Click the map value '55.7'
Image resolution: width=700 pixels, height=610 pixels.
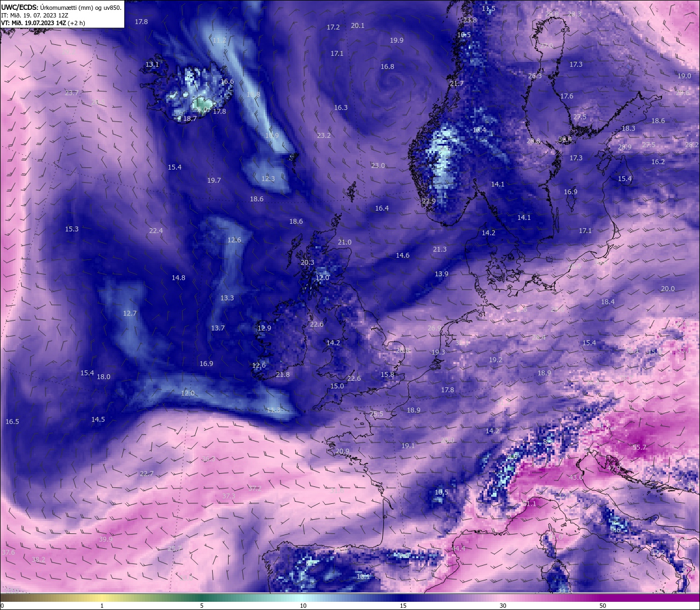(639, 447)
